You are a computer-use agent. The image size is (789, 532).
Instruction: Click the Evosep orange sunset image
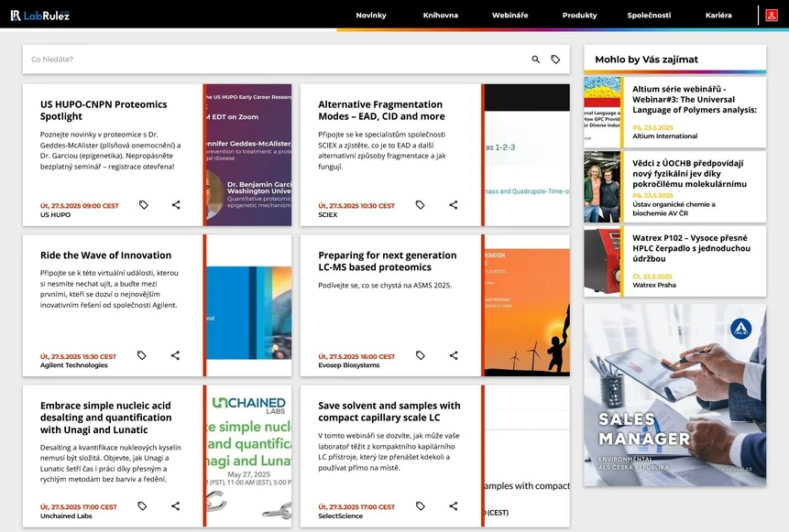(x=527, y=305)
